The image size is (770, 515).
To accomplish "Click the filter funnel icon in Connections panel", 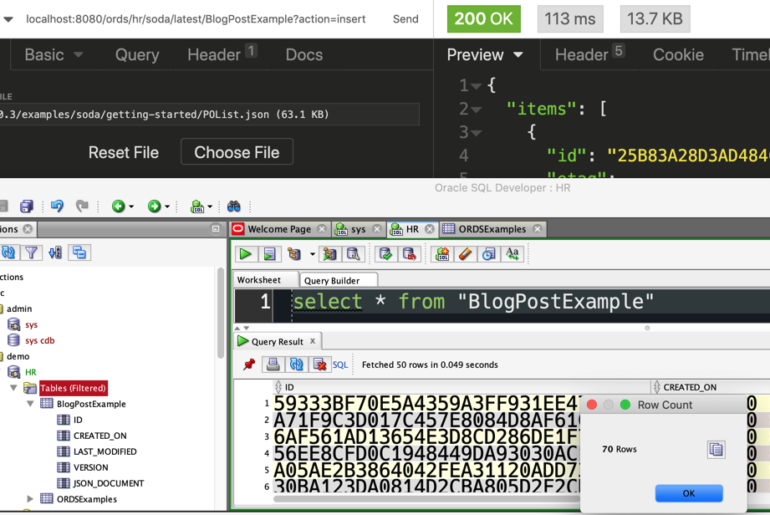I will click(x=32, y=253).
